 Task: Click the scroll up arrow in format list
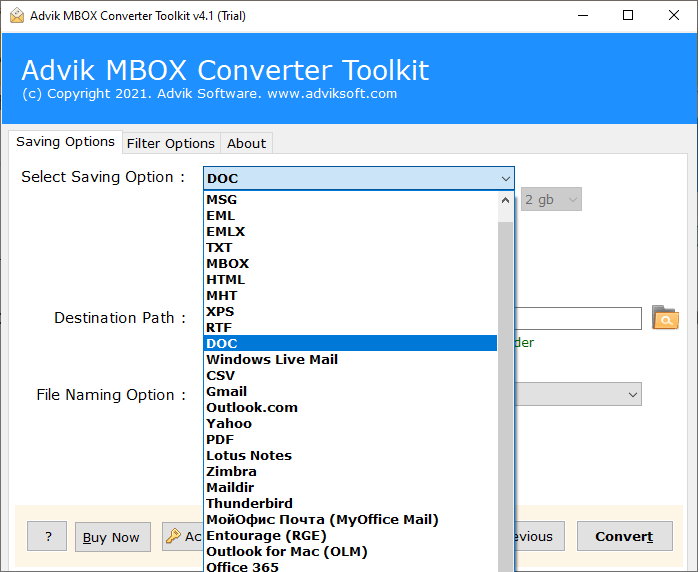505,200
